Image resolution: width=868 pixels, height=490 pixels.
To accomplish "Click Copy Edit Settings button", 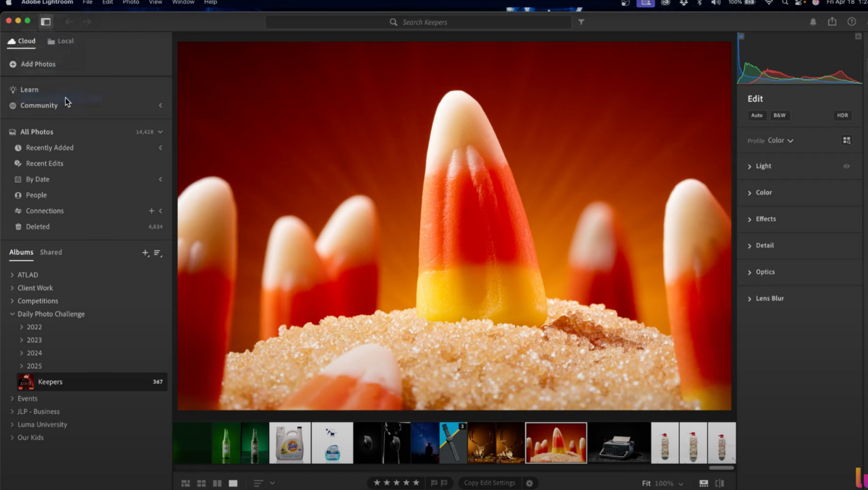I will [490, 483].
